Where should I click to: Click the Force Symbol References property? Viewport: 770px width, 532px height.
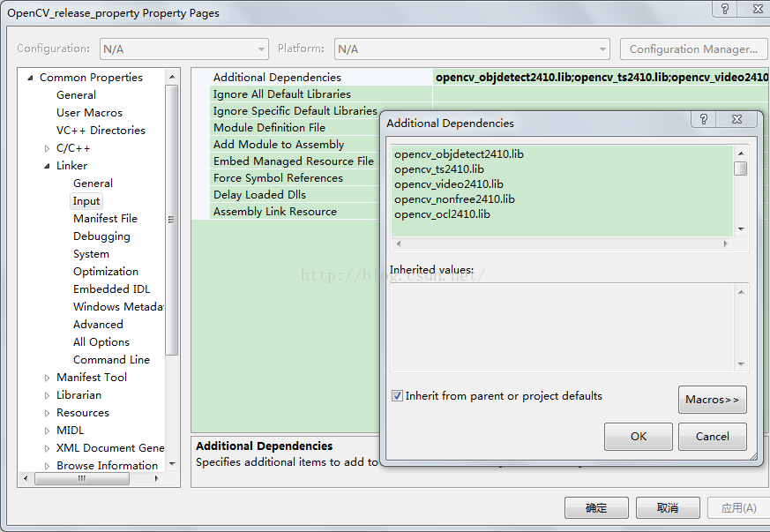(278, 178)
